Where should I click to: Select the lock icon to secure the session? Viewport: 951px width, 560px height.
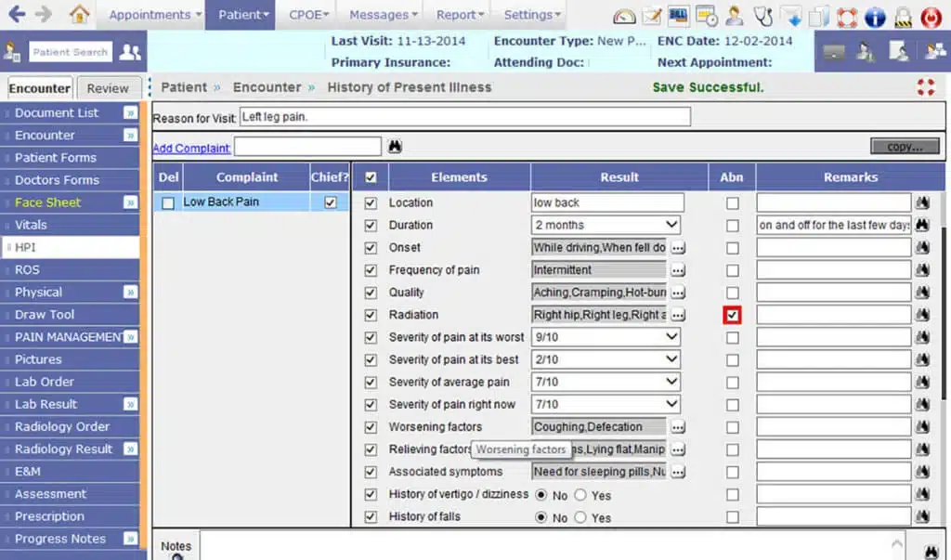coord(903,16)
